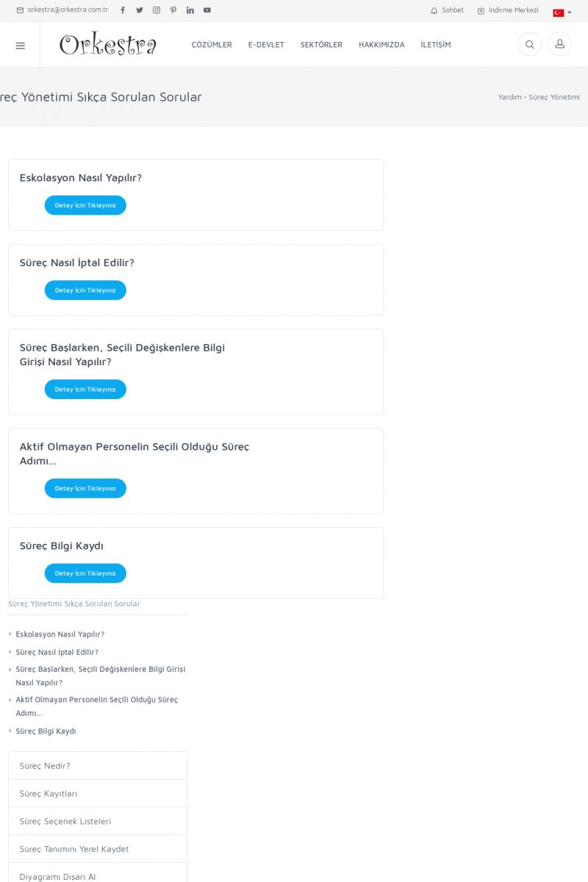Expand the Turkish flag language dropdown
588x882 pixels.
click(x=562, y=12)
